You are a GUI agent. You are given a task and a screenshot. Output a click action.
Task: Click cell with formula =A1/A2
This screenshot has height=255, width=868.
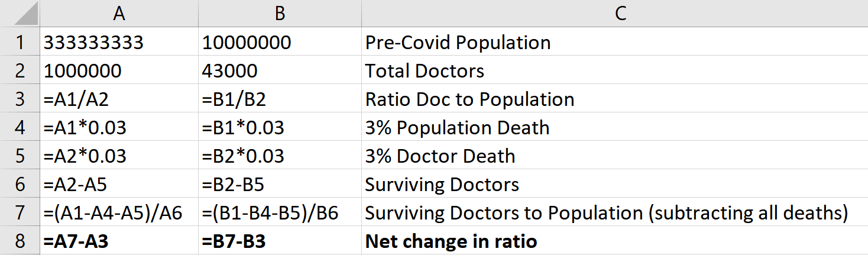coord(119,99)
